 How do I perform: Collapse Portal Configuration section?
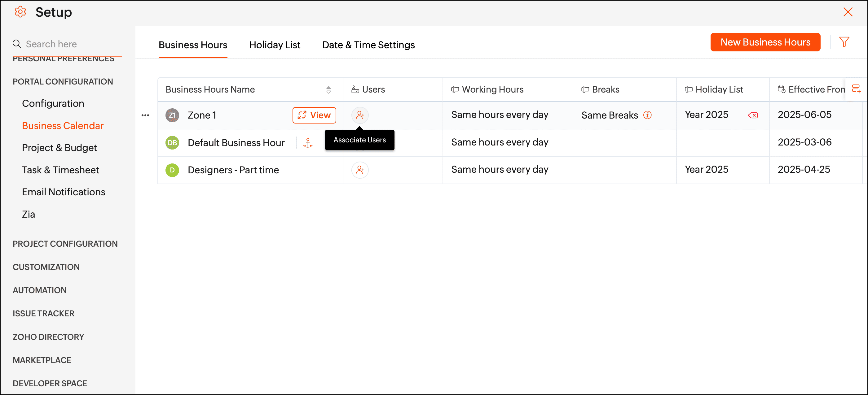point(63,81)
